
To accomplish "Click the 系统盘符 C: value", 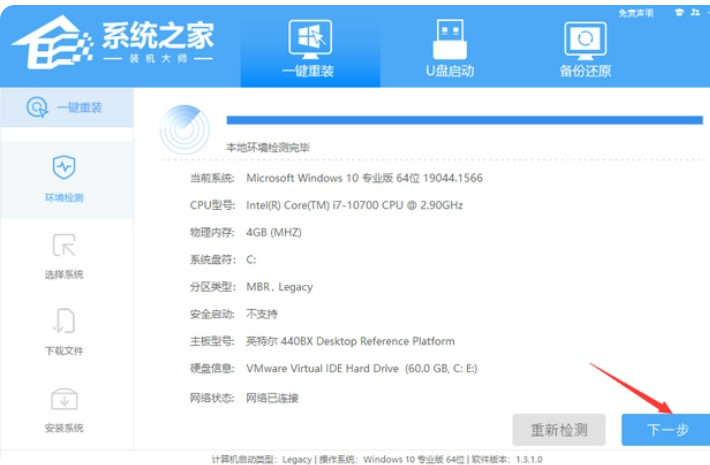I will click(251, 259).
